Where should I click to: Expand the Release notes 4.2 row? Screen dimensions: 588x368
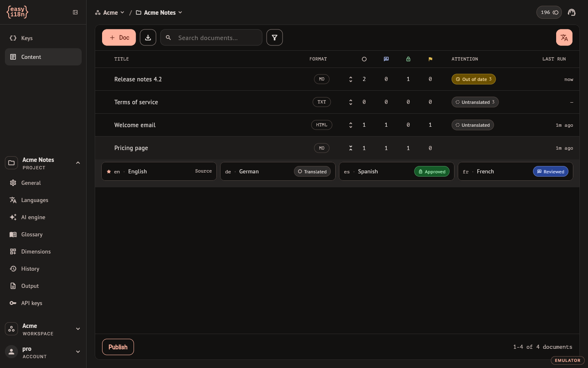[x=351, y=79]
